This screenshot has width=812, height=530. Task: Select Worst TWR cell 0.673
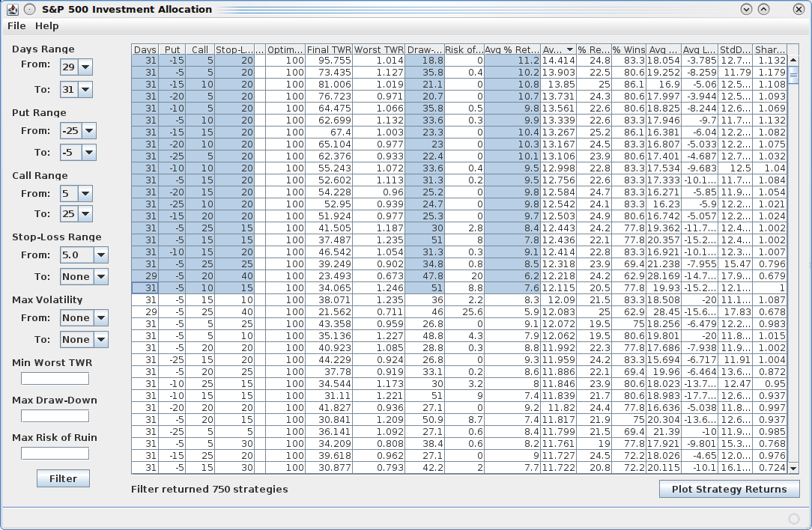(x=378, y=276)
